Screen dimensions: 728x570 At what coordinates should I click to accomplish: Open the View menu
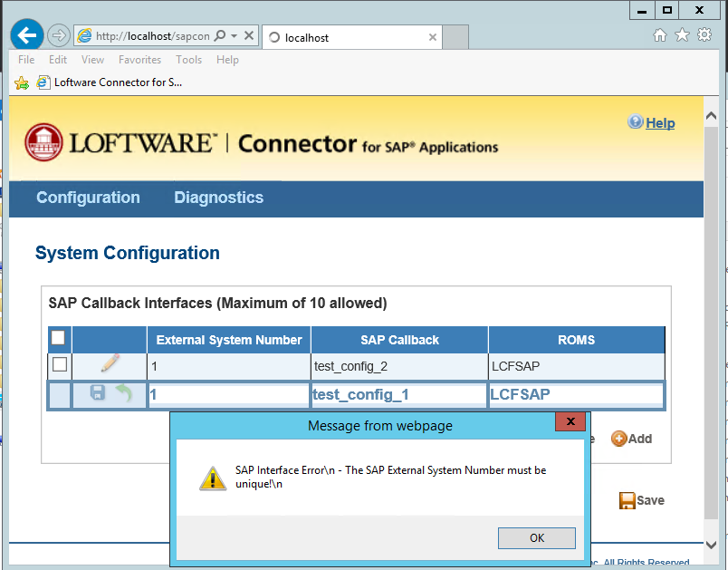92,60
